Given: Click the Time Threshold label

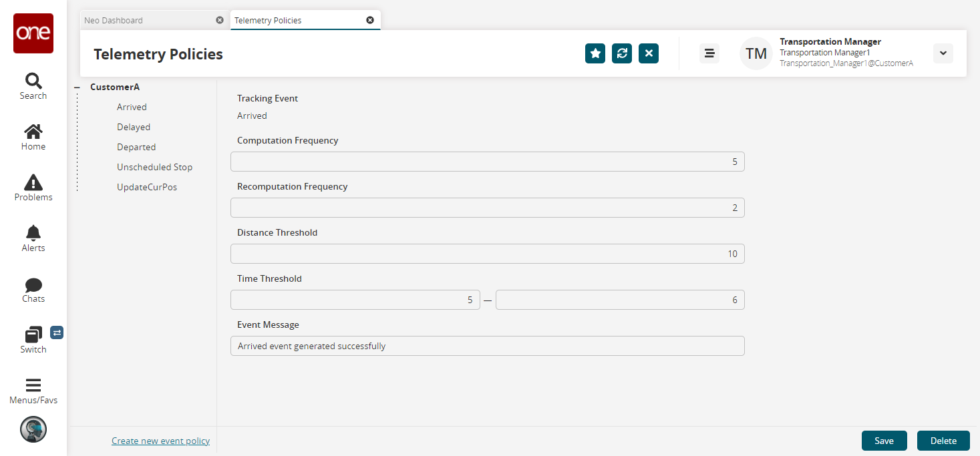Looking at the screenshot, I should (269, 278).
